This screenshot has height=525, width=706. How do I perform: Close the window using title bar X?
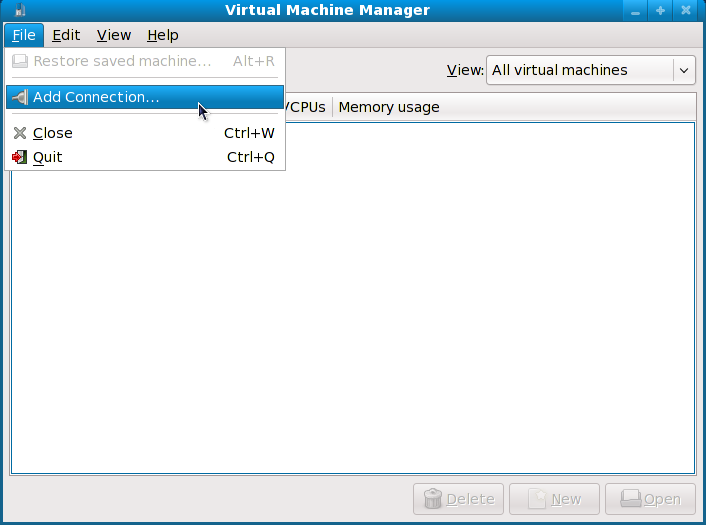(x=686, y=11)
